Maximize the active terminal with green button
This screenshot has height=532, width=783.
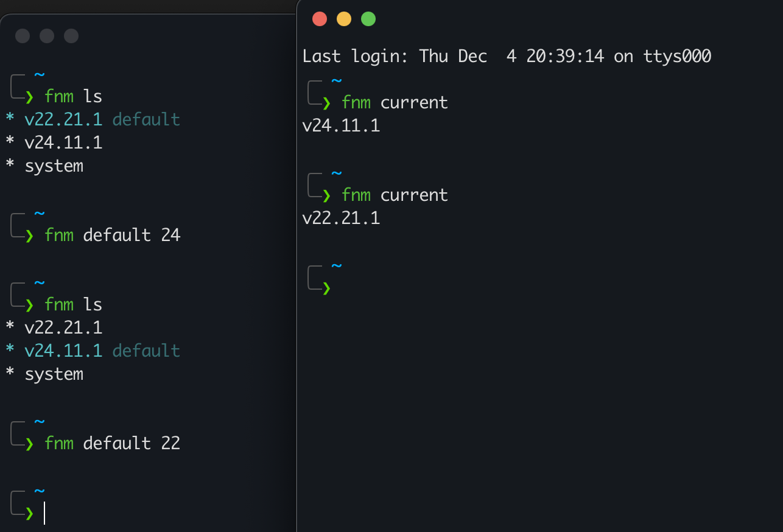[x=368, y=19]
